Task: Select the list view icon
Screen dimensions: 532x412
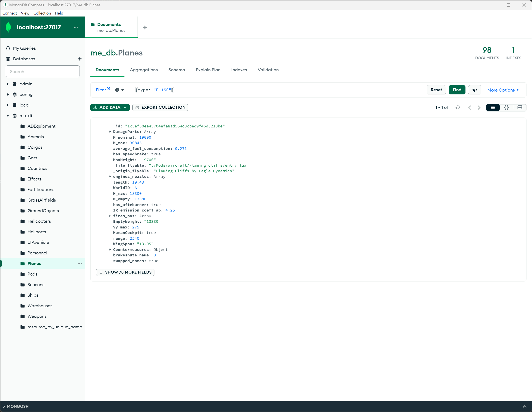Action: tap(493, 107)
